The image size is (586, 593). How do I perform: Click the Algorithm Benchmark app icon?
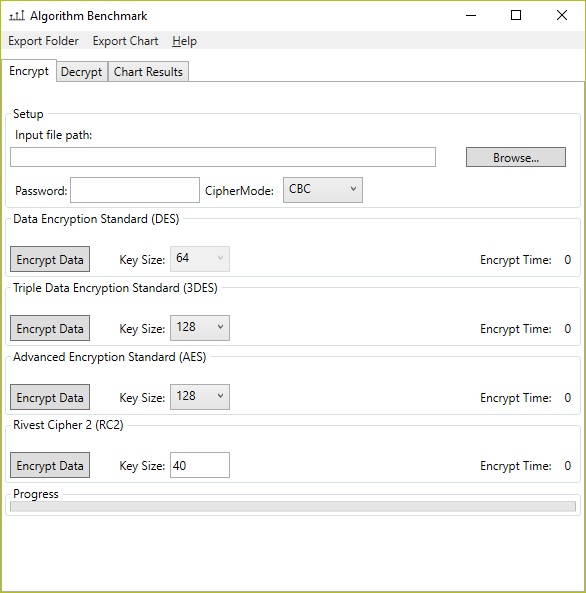[17, 16]
